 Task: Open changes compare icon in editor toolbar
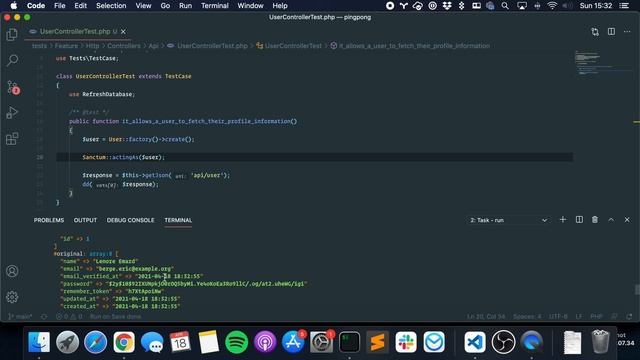(595, 32)
